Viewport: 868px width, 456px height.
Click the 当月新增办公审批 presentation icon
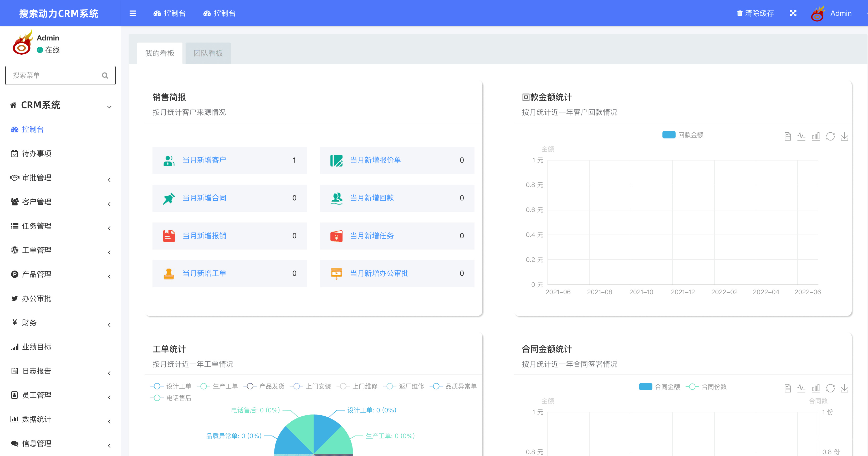pos(336,273)
